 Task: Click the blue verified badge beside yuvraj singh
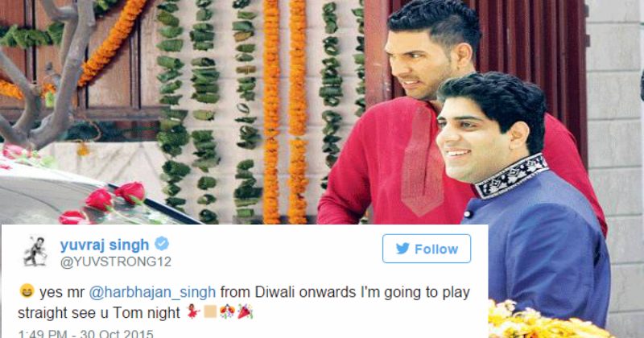coord(162,244)
